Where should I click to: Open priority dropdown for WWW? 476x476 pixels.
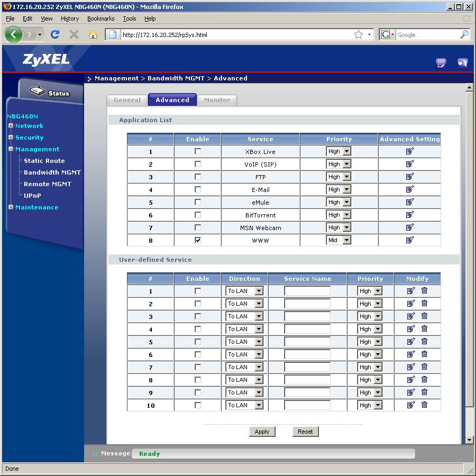pyautogui.click(x=338, y=240)
